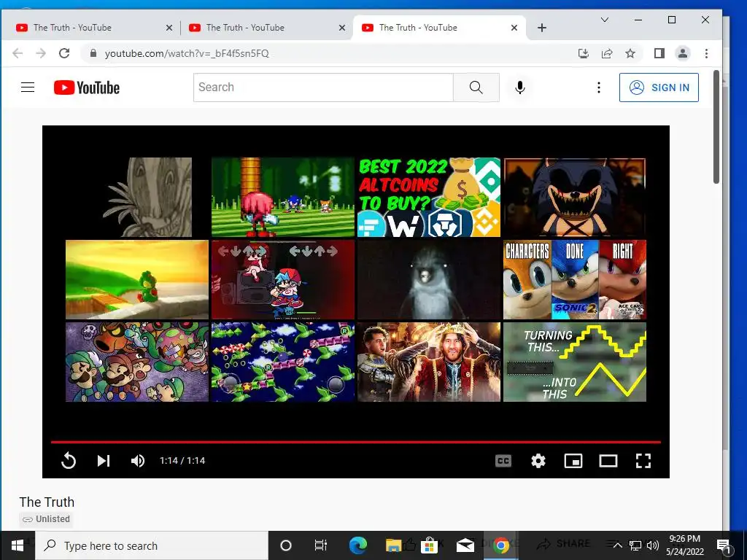
Task: Open a new browser tab
Action: [542, 28]
